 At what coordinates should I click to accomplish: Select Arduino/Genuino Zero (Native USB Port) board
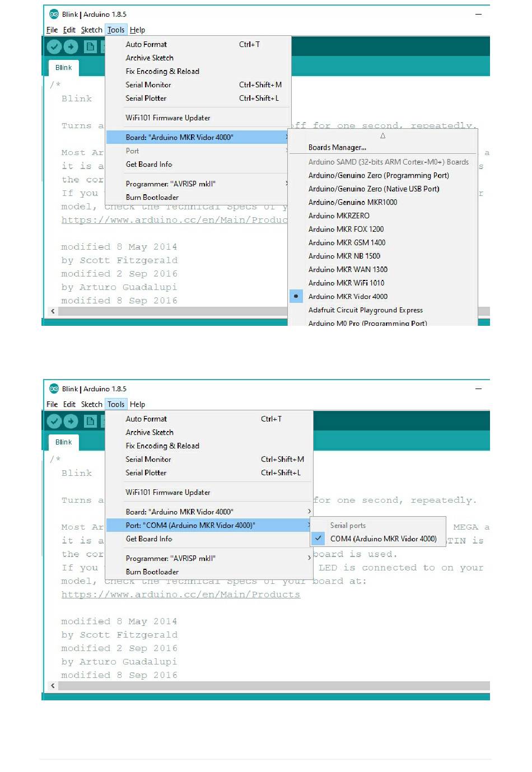(374, 189)
